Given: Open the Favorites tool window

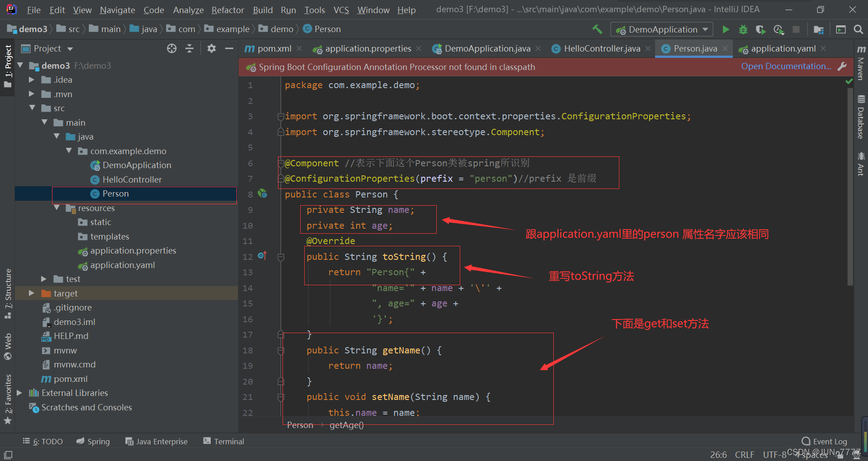Looking at the screenshot, I should point(8,399).
